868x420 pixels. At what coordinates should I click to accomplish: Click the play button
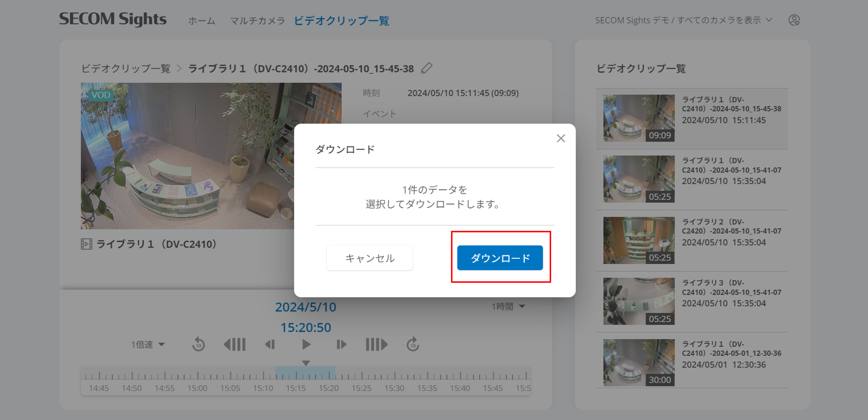[x=306, y=344]
